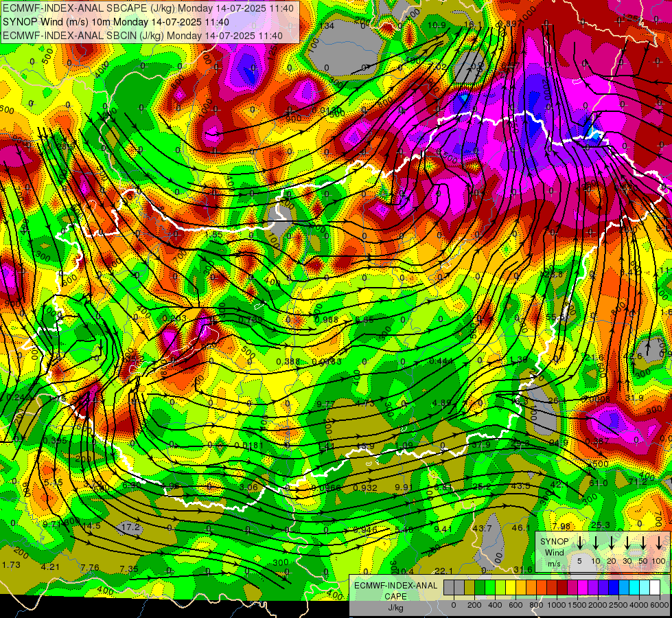Click the 7.76 value on the map

[89, 568]
